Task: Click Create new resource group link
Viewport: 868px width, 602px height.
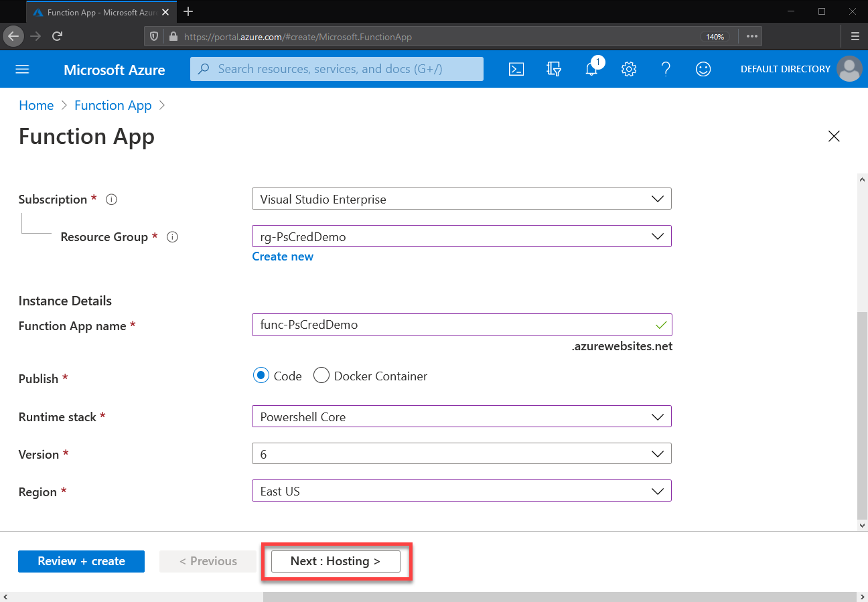Action: pos(283,256)
